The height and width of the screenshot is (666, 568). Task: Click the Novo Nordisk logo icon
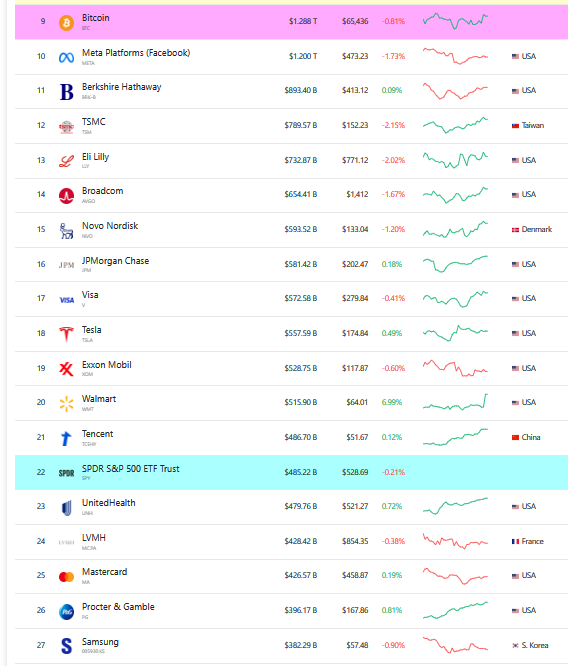click(66, 231)
